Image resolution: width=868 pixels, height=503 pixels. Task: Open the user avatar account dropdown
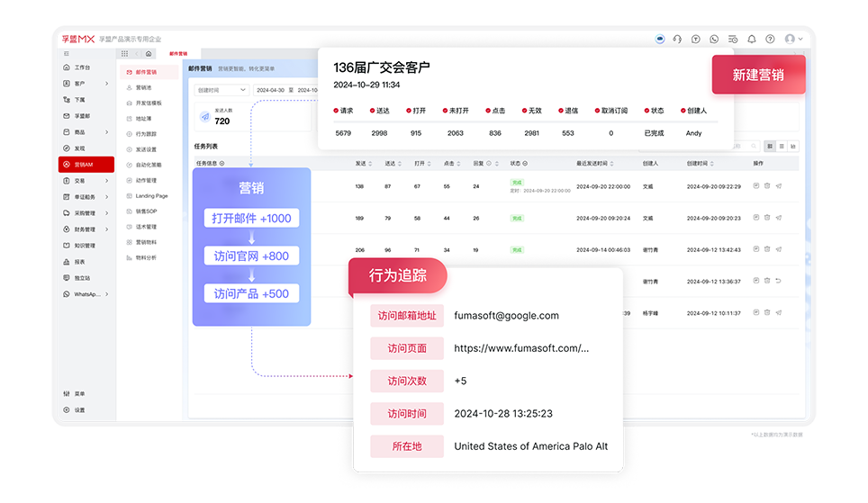tap(792, 40)
